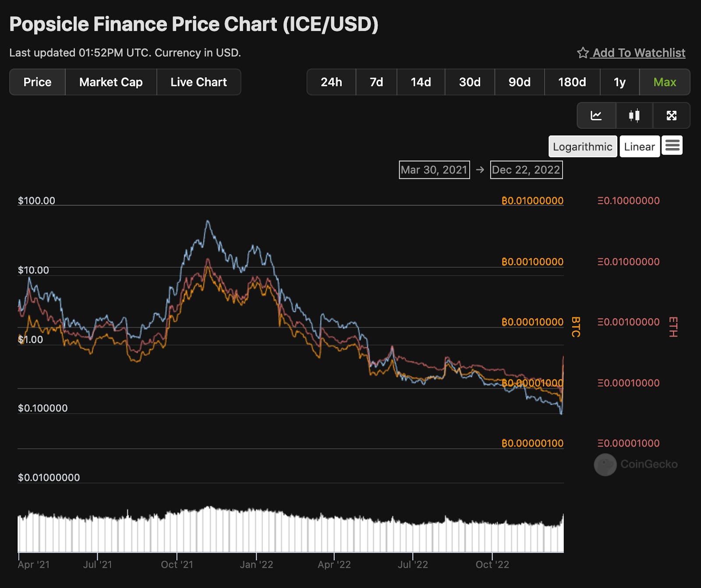
Task: Click the Last updated timestamp text
Action: [x=125, y=53]
